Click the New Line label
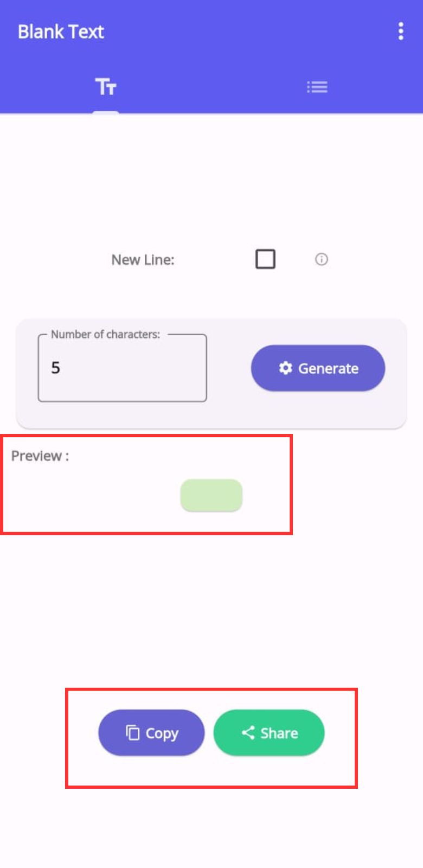 click(143, 260)
